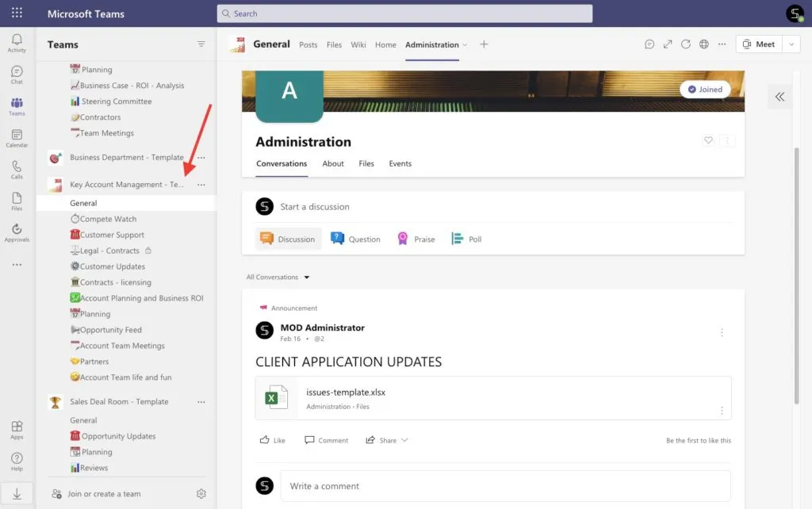
Task: Open the tab conversation icon
Action: pyautogui.click(x=649, y=44)
